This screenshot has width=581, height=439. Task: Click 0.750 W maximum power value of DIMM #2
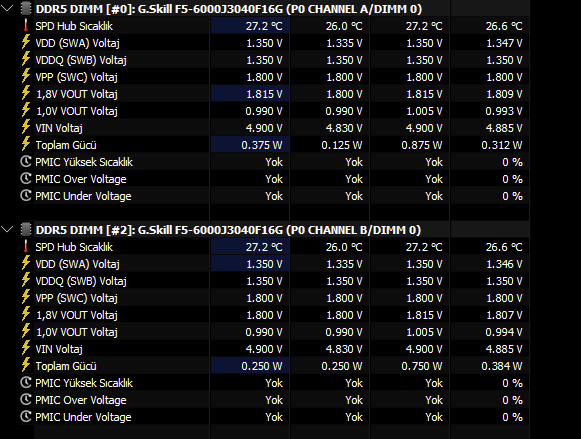pos(422,366)
